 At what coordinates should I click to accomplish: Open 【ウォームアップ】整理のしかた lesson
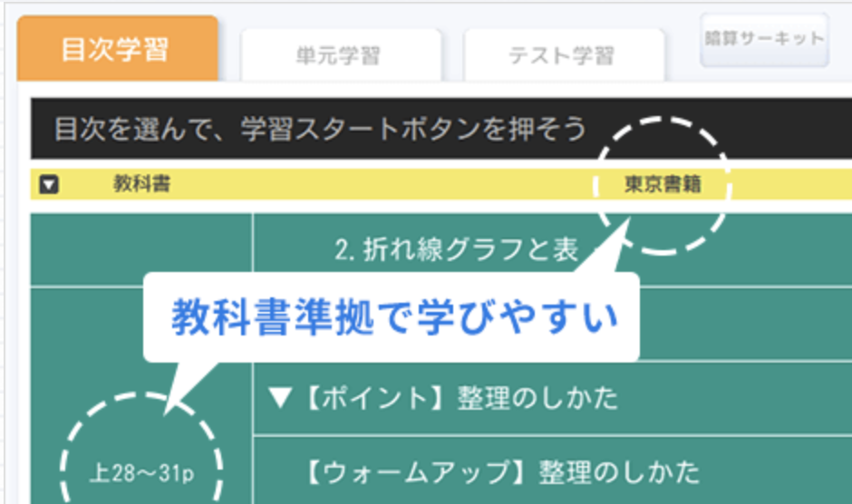[x=501, y=471]
